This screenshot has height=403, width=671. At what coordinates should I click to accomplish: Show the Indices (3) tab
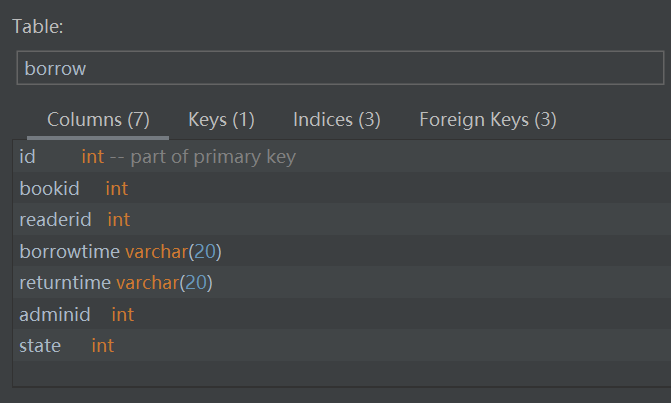[x=336, y=120]
